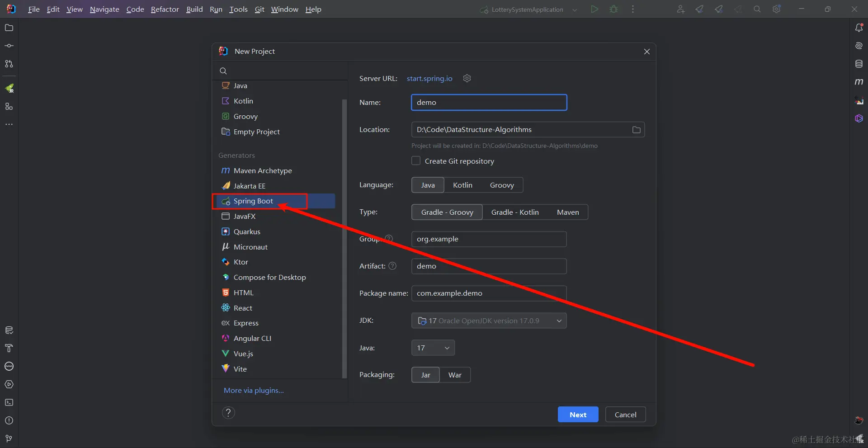Open Group field help icon
868x448 pixels.
[389, 239]
